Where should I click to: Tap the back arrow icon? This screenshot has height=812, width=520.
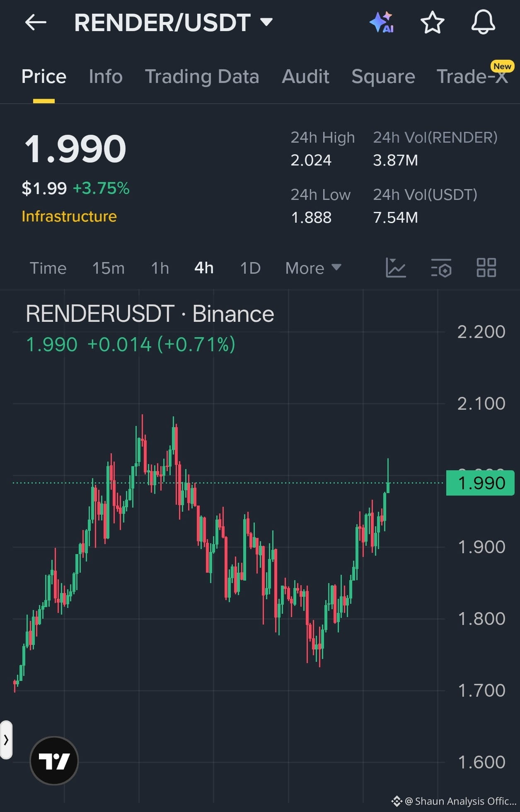pyautogui.click(x=36, y=22)
